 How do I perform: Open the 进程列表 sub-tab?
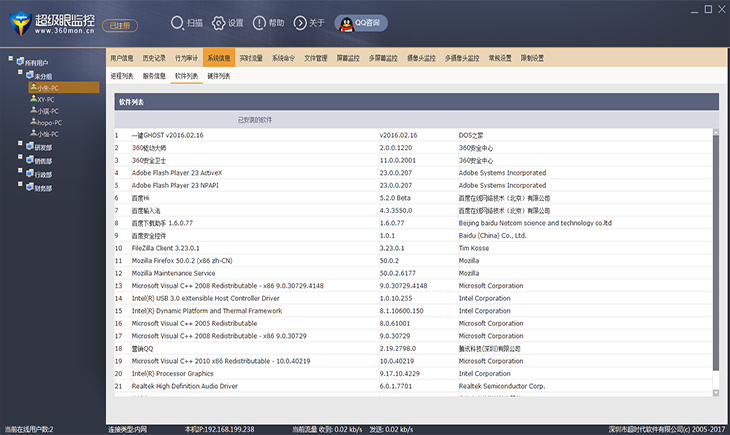[x=121, y=75]
